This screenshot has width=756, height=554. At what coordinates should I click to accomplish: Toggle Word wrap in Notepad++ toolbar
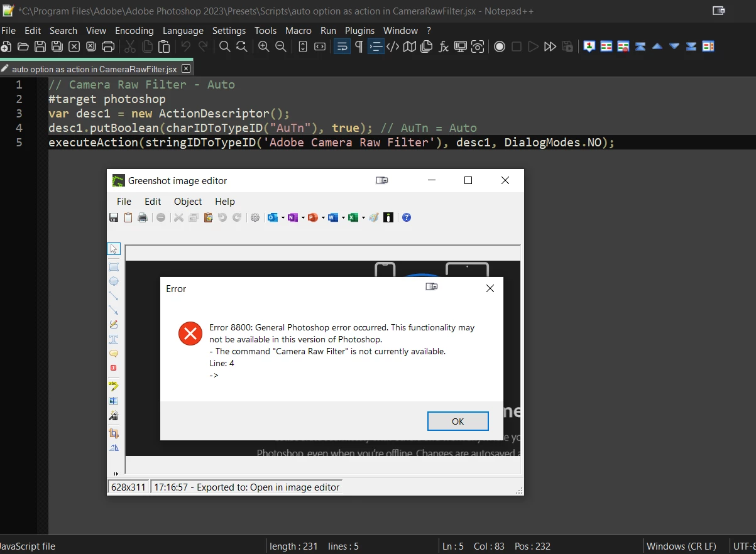click(342, 46)
